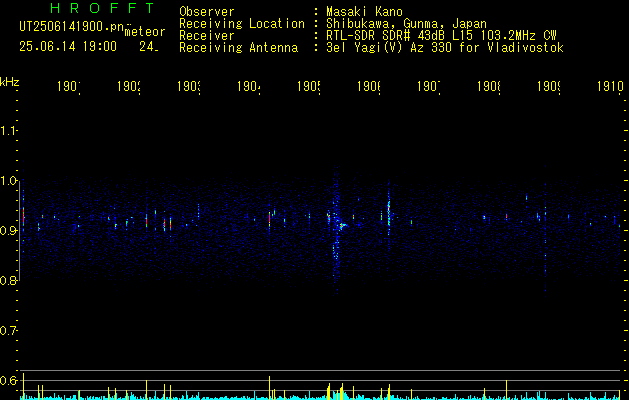
Task: Click the count value 24. beside the date
Action: pos(149,47)
